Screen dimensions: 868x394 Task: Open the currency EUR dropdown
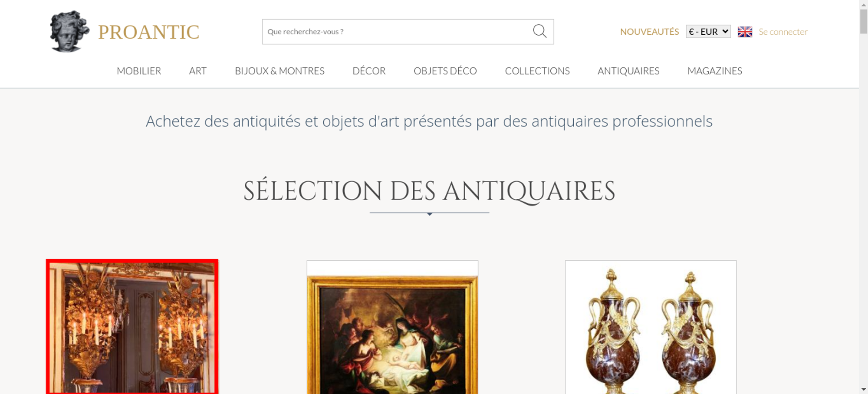coord(708,32)
